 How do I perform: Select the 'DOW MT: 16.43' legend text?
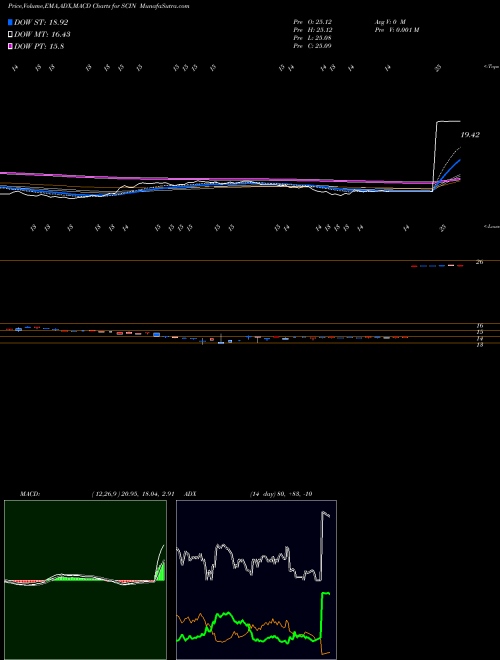pyautogui.click(x=42, y=35)
